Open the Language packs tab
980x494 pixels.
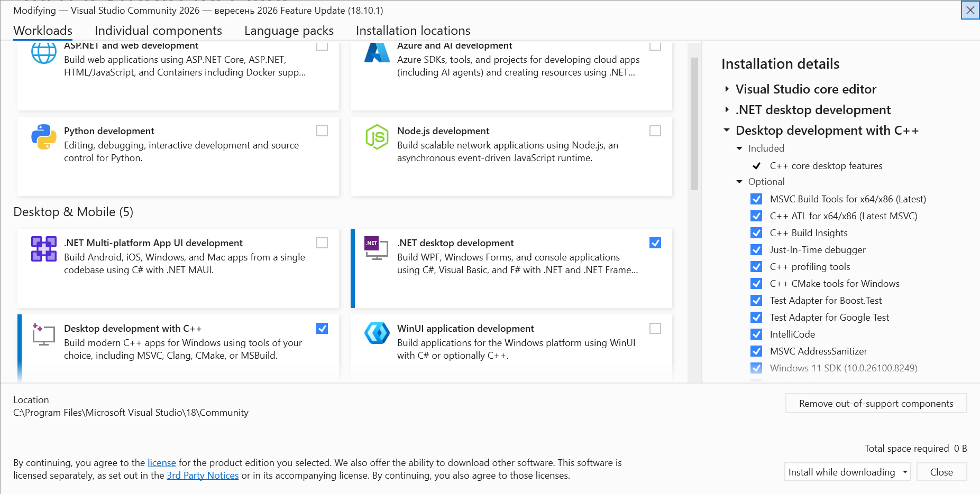click(x=289, y=31)
